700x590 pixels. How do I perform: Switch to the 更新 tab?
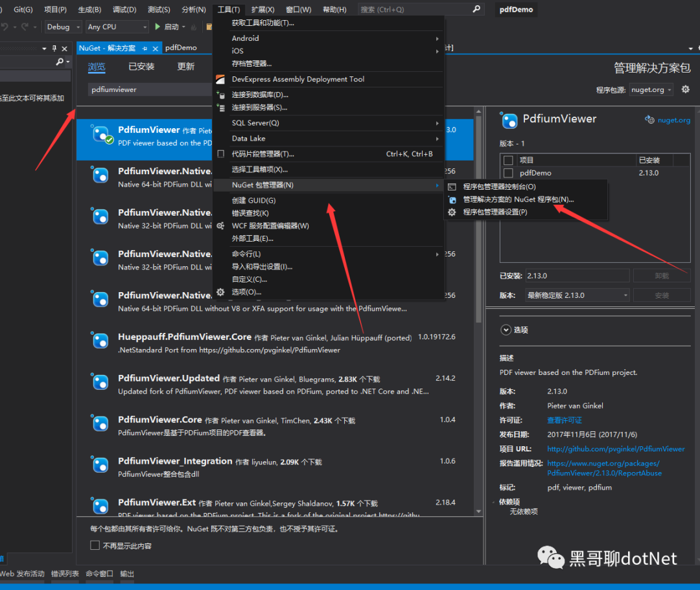[x=186, y=67]
